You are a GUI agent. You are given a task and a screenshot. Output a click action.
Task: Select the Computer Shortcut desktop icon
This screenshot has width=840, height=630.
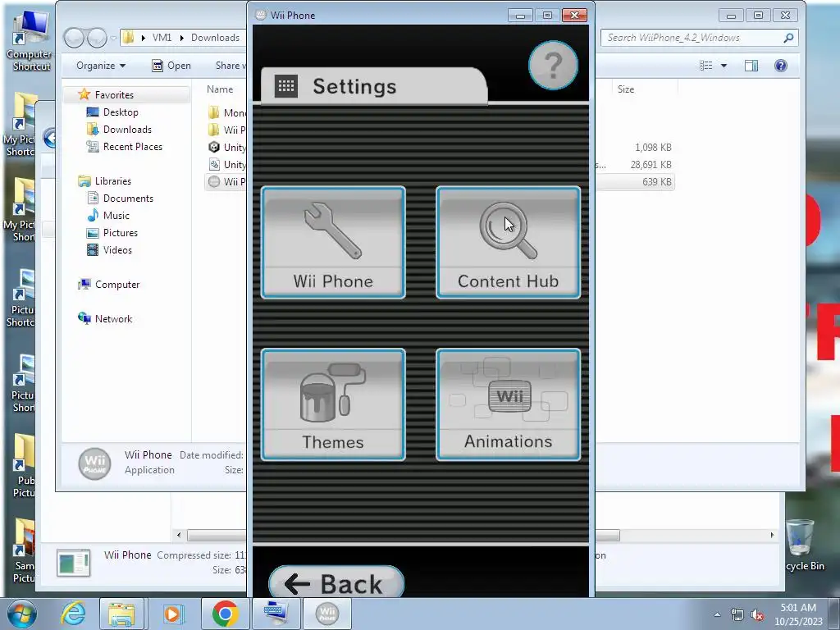point(31,40)
